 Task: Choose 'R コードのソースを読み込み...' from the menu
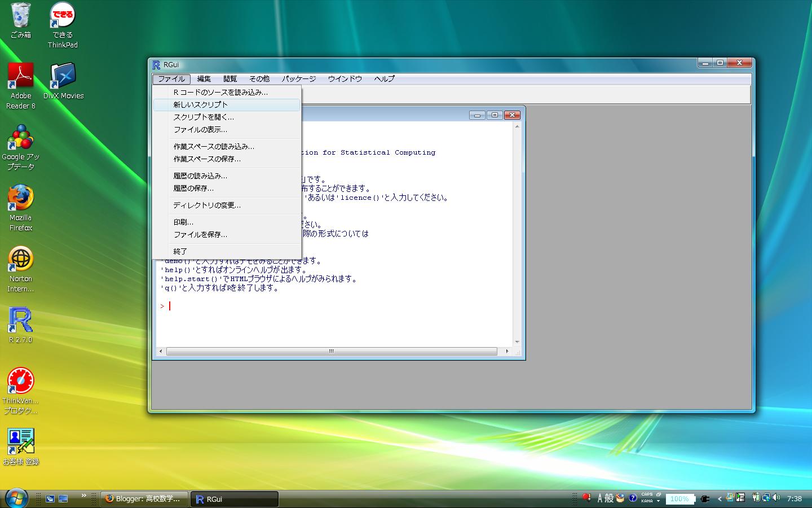(227, 92)
